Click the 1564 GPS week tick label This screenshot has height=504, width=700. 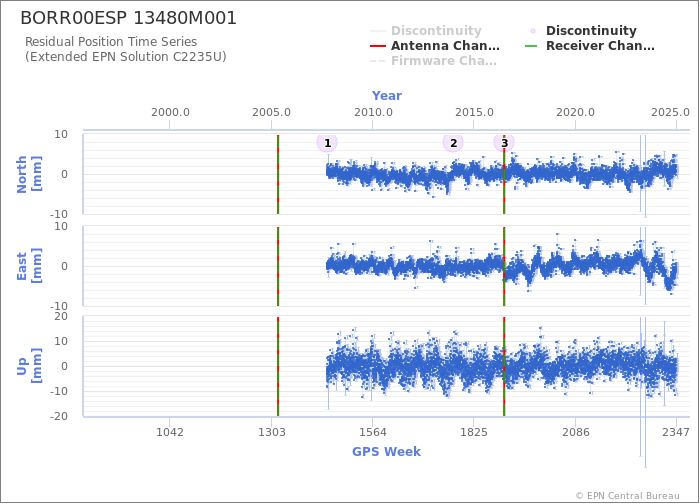point(373,432)
